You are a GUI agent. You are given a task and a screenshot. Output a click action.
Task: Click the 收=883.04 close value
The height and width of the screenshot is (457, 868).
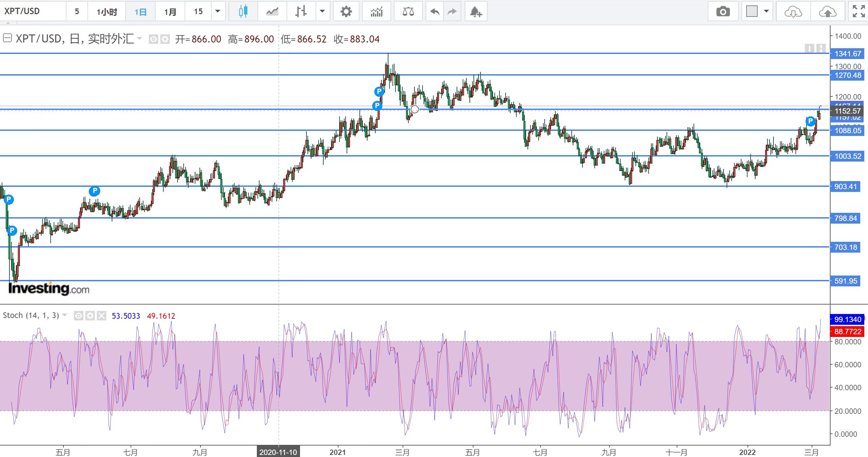(x=356, y=39)
